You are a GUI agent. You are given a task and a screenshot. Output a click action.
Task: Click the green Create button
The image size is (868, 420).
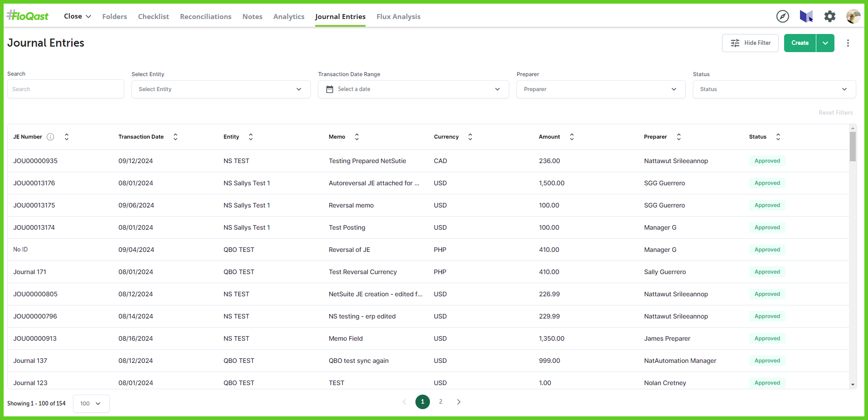pos(800,43)
